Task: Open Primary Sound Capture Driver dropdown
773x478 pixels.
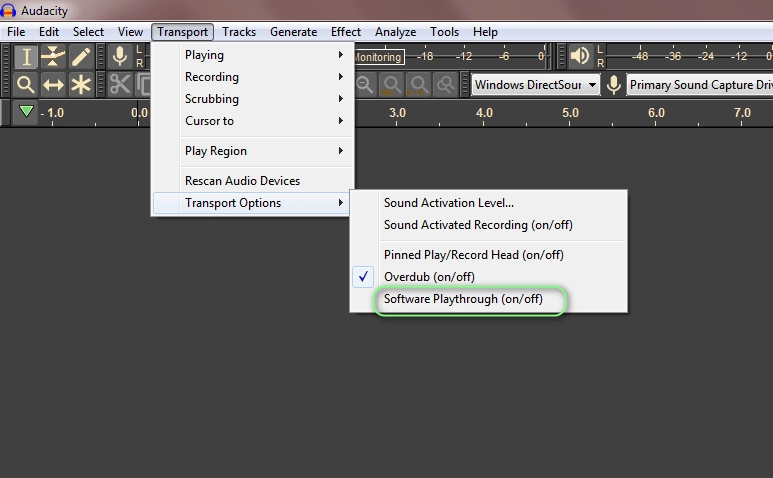Action: [700, 85]
